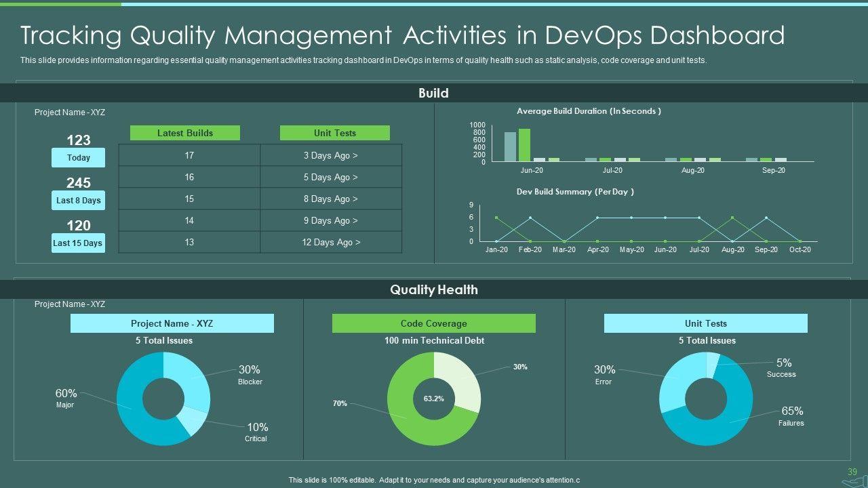Click the Aug-20 green peak data point
This screenshot has width=868, height=488.
click(732, 218)
